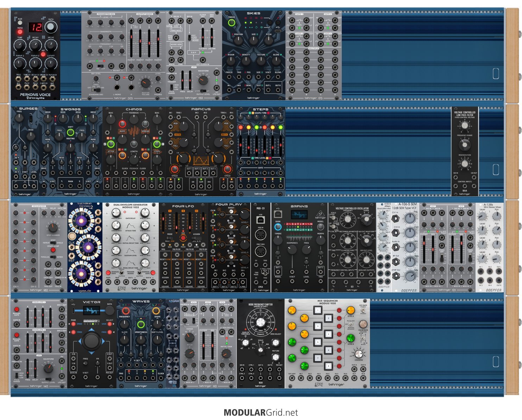Click the FREQUENCY RANGE knob on the 904A filter
522x420 pixels.
465,145
